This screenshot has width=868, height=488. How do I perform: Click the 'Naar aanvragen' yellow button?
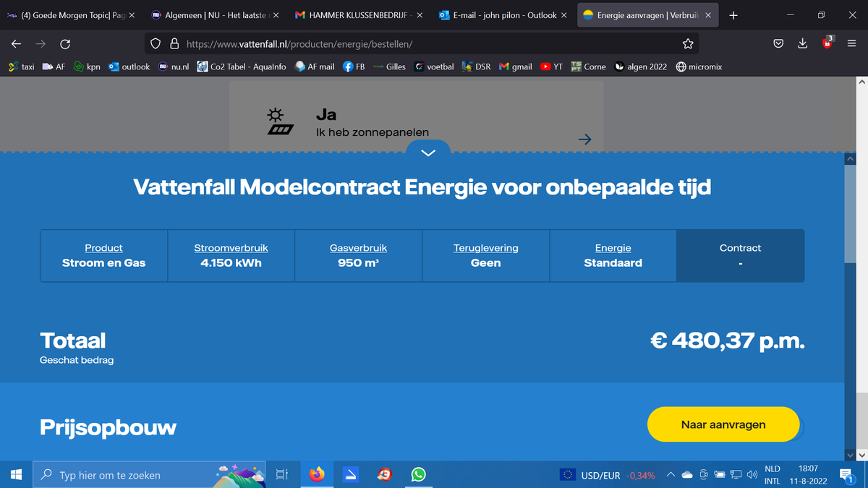[723, 424]
